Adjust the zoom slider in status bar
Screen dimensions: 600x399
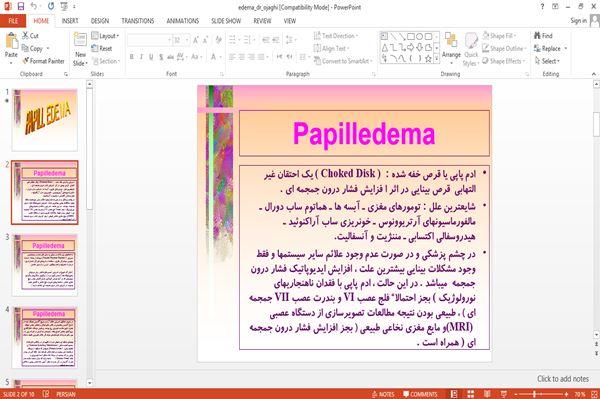point(534,394)
